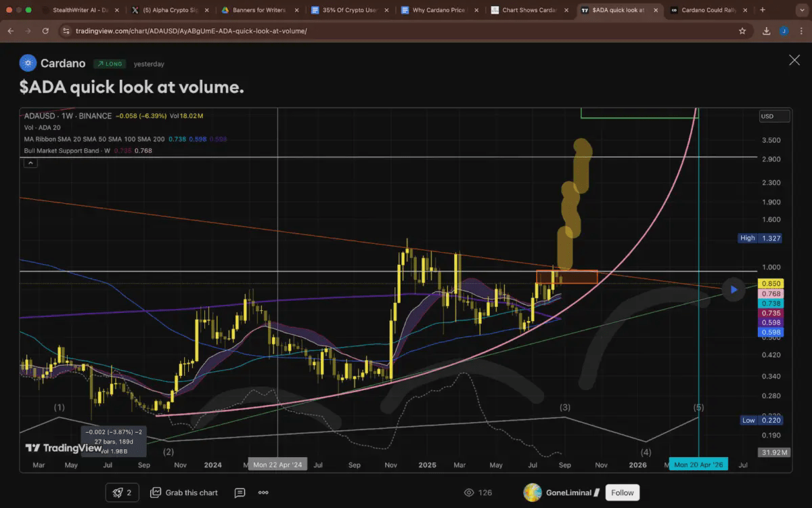Open the more options ellipsis icon
This screenshot has height=508, width=812.
[263, 492]
